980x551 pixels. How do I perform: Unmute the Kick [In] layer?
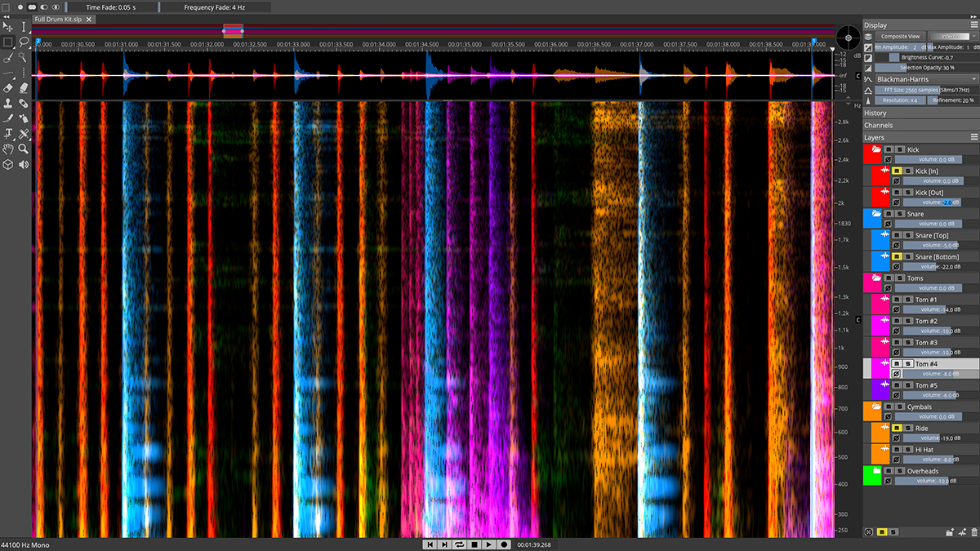[x=897, y=171]
